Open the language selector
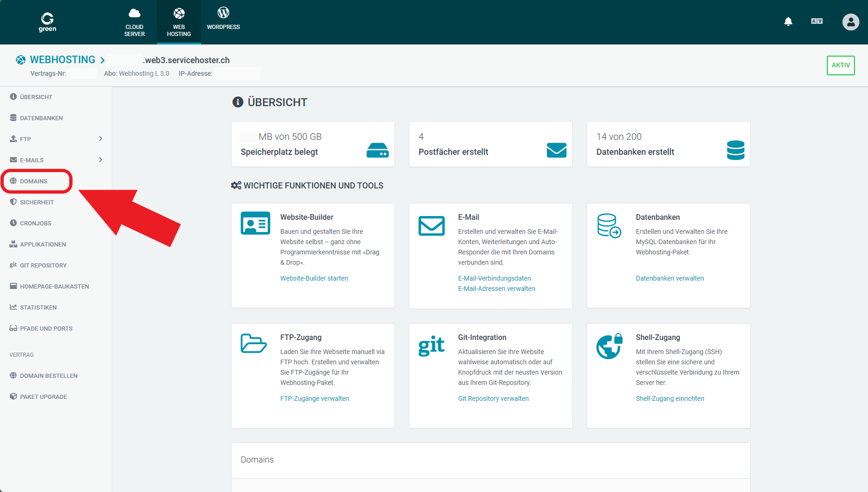Viewport: 868px width, 492px height. pos(817,21)
